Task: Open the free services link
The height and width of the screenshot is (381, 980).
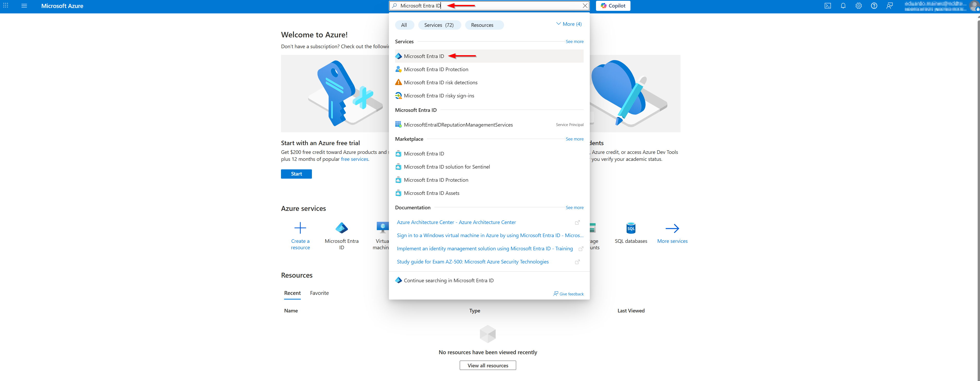Action: click(x=354, y=159)
